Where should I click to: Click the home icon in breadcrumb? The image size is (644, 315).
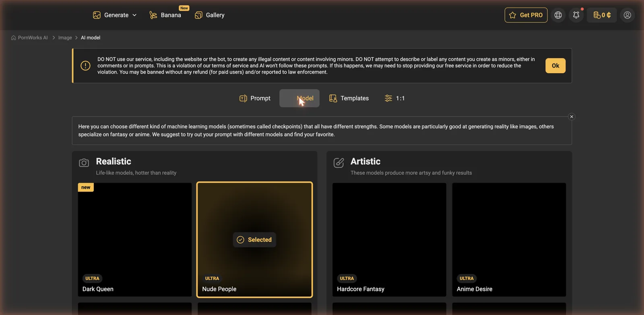tap(14, 37)
